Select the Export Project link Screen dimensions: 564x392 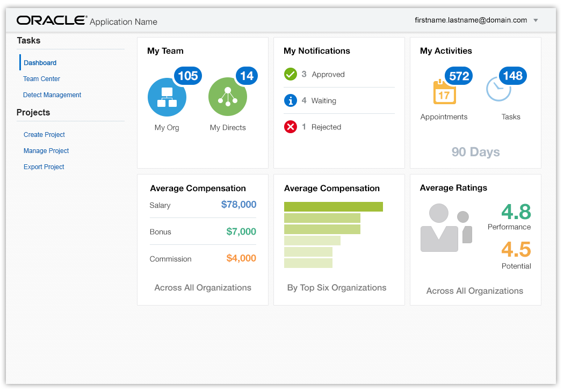pos(44,167)
